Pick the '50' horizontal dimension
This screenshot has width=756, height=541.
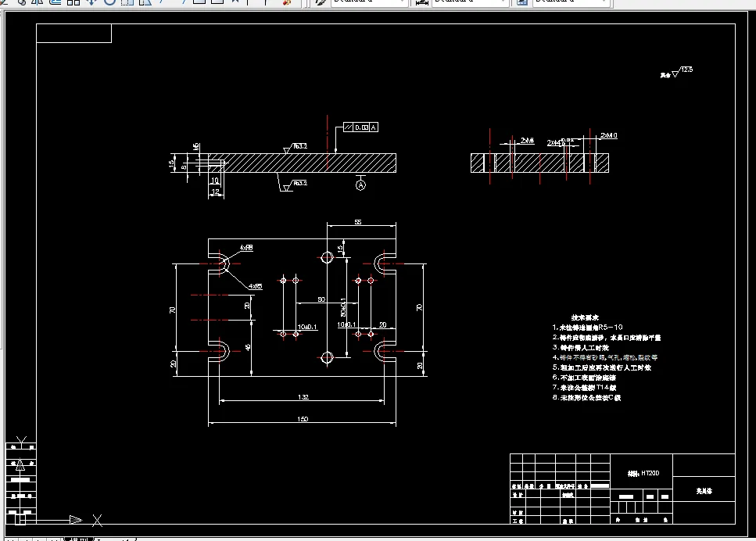[321, 299]
